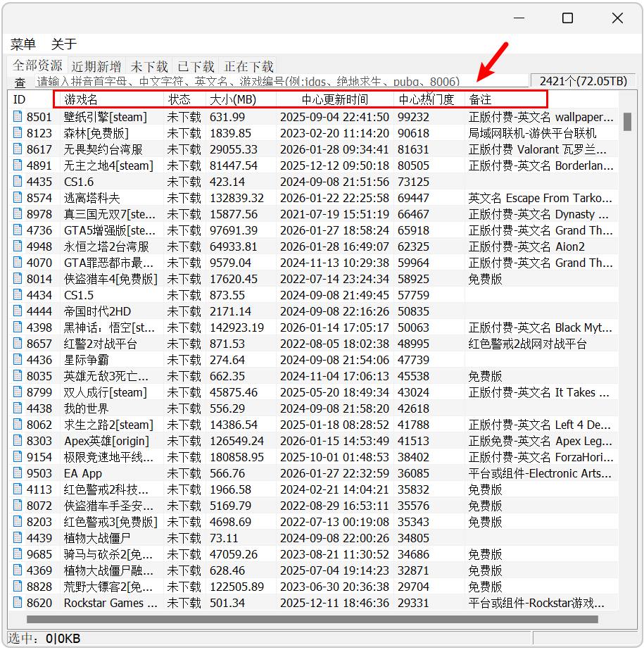The width and height of the screenshot is (644, 650).
Task: Select game name 星际争霸
Action: point(86,360)
